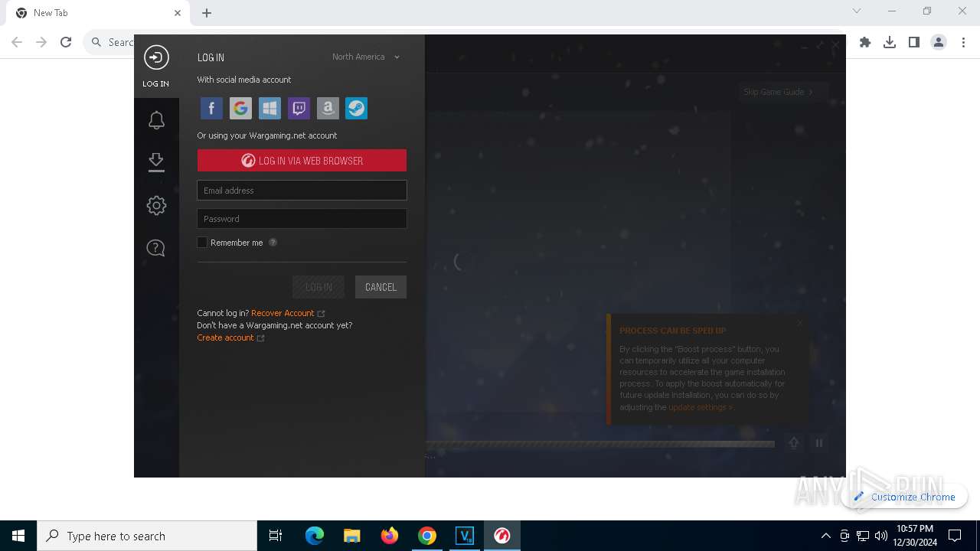The image size is (980, 551).
Task: Click the Windows taskbar search box
Action: (147, 536)
